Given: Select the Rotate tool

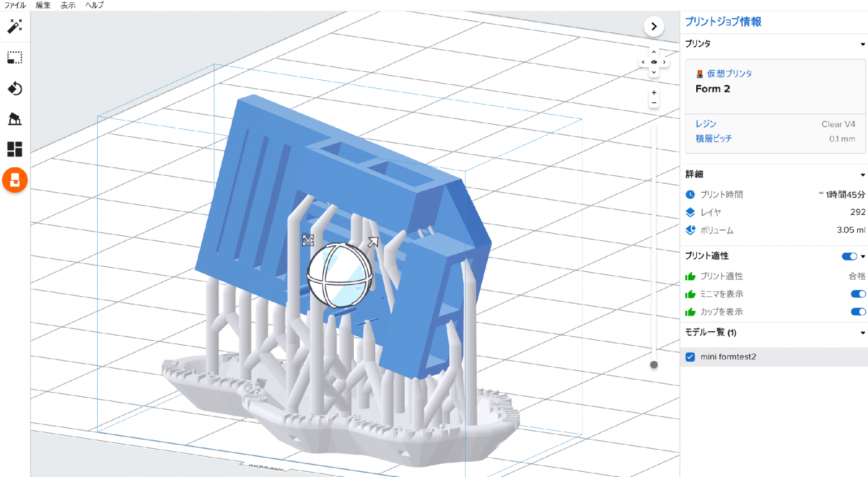Looking at the screenshot, I should 14,88.
